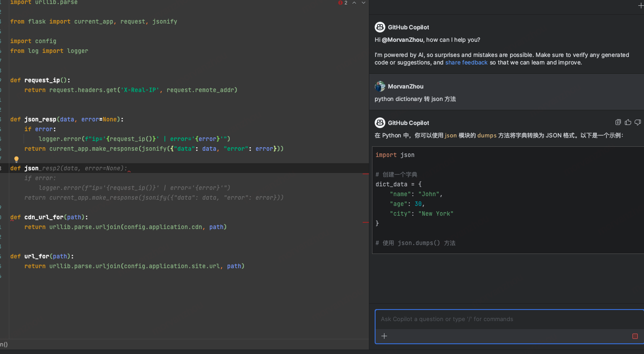Viewport: 644px width, 354px height.
Task: Click the plus icon below chat input
Action: (x=384, y=336)
